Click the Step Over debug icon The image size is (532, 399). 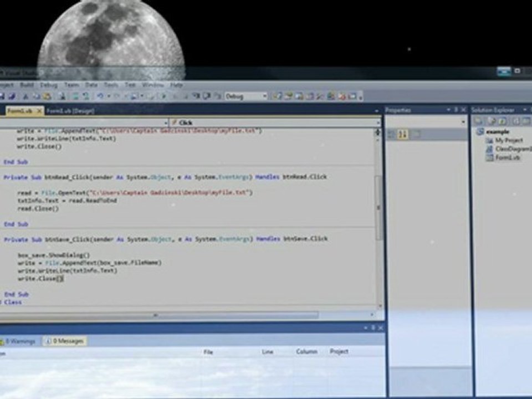coord(206,96)
